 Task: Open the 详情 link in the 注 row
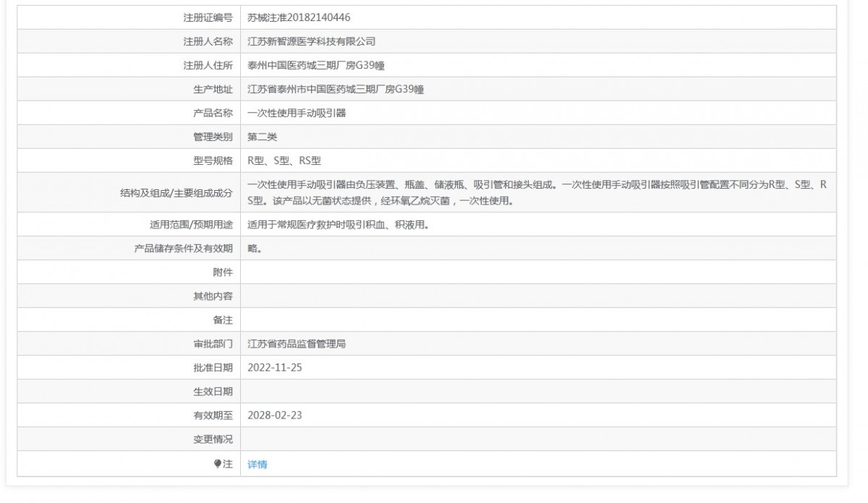coord(257,465)
